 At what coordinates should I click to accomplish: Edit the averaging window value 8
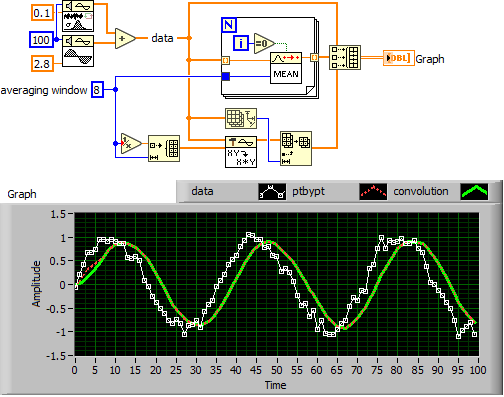tap(97, 90)
